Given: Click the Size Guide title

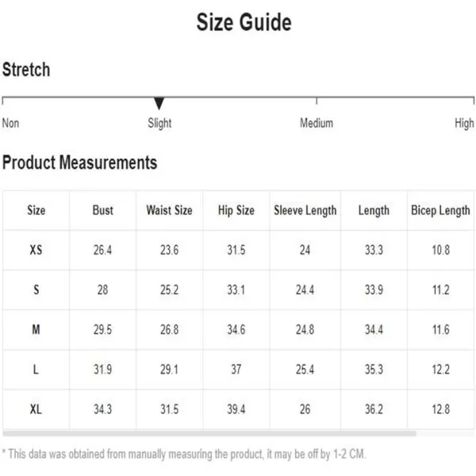Looking at the screenshot, I should [244, 22].
